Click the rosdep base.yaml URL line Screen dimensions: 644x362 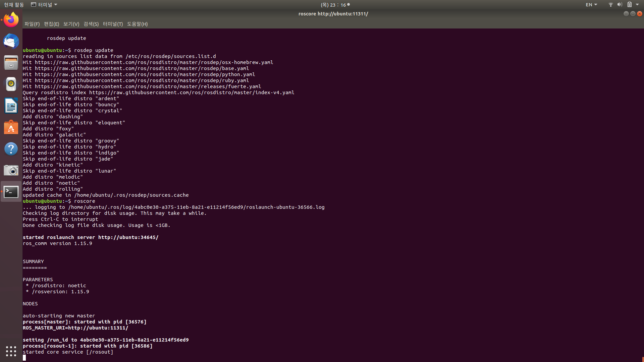[x=136, y=68]
